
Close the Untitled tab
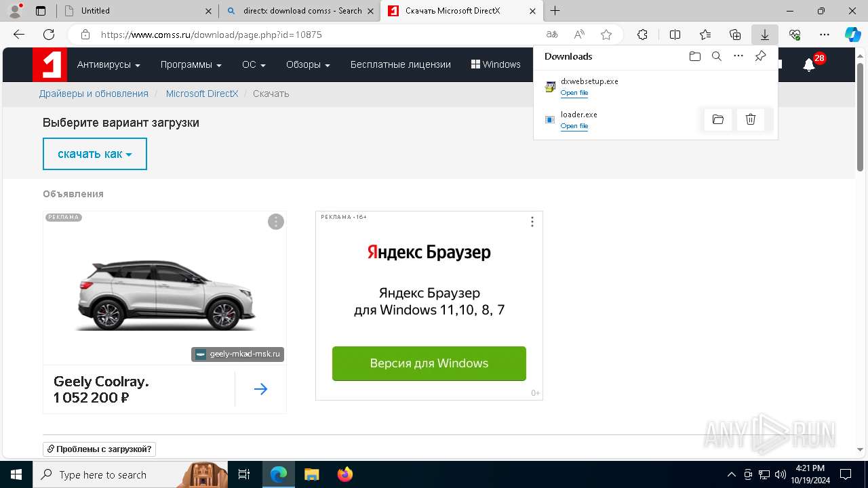(209, 11)
